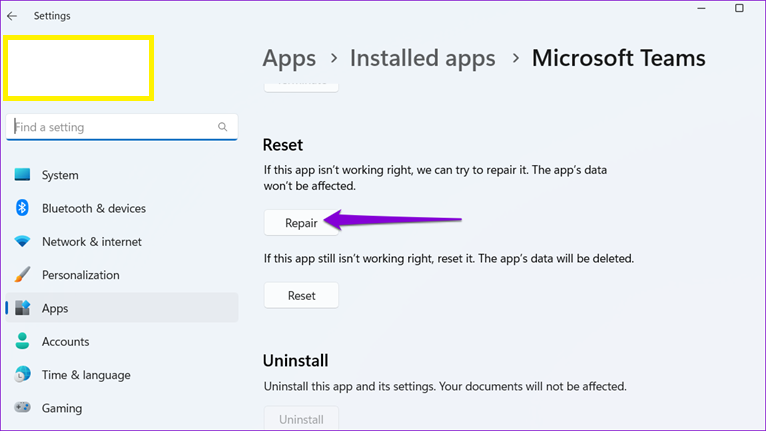Click the back arrow in Settings

click(x=12, y=16)
